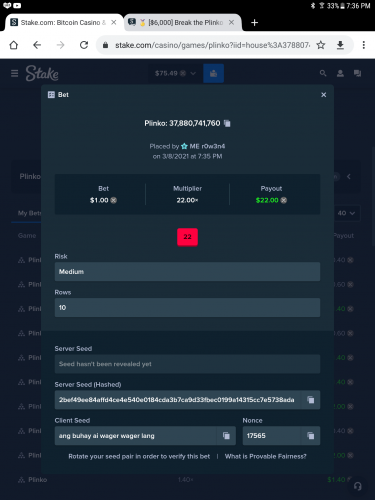Click the Server Seed (Hashed) value
The image size is (375, 500).
[176, 400]
